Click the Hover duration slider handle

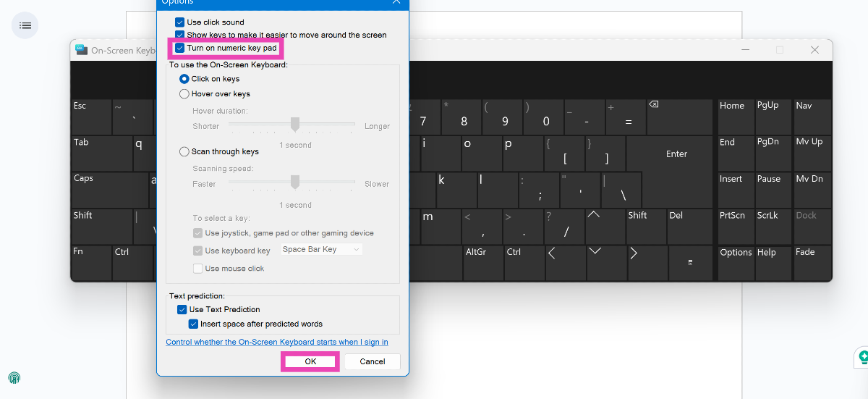(295, 125)
